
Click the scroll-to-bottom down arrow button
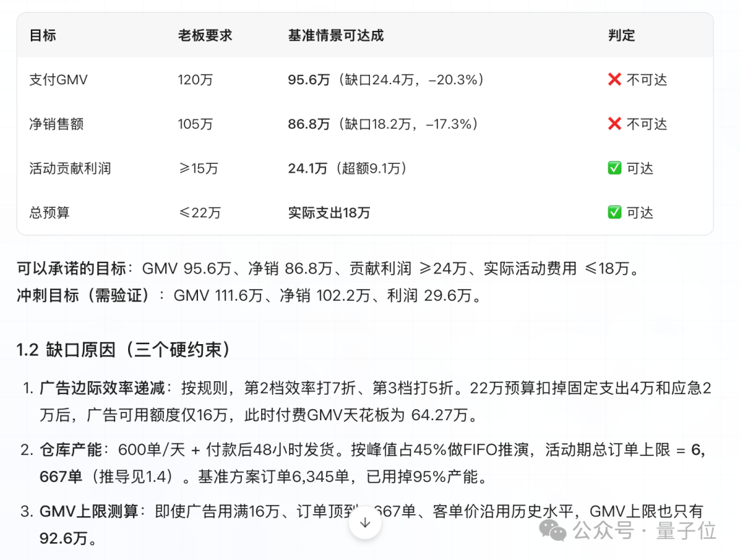point(365,523)
